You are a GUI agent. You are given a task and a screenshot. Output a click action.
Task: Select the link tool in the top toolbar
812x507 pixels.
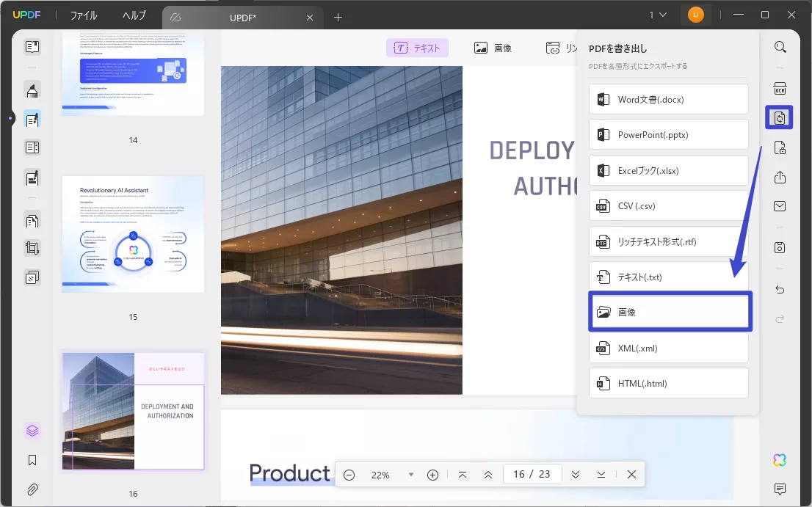point(561,48)
